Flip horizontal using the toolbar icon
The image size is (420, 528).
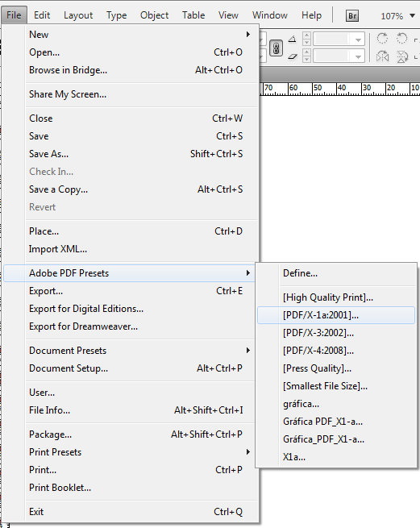click(383, 56)
